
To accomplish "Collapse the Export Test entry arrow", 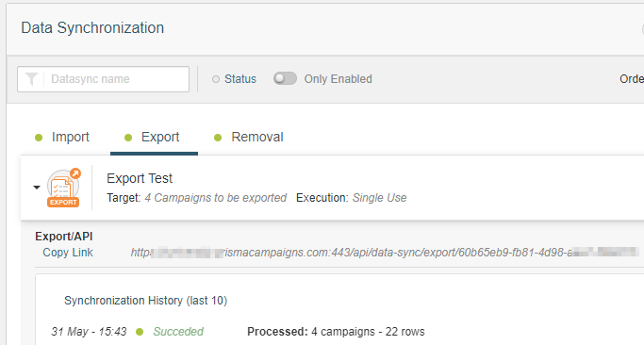I will click(x=37, y=188).
